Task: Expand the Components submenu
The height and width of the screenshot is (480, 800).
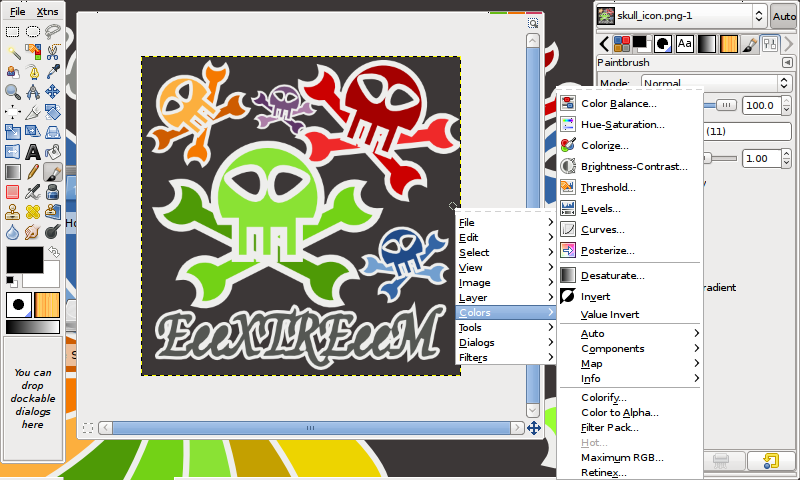Action: [629, 348]
